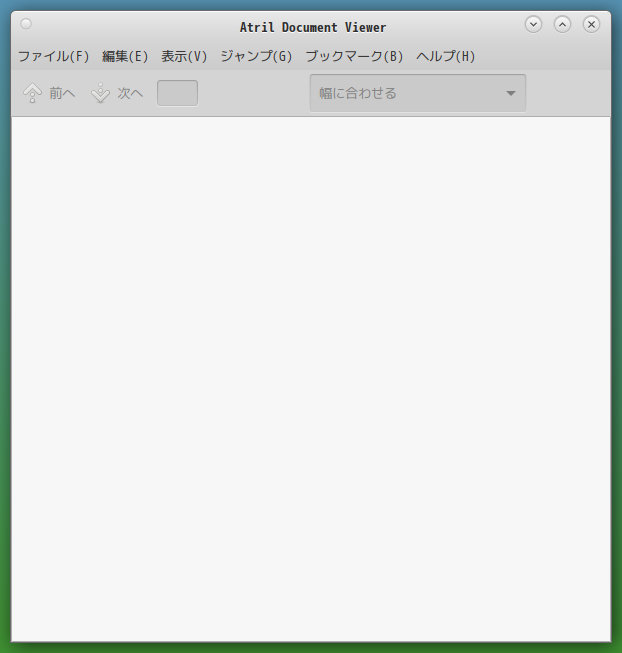Screen dimensions: 622x653
Task: Open the ファイル(F) menu
Action: [x=54, y=56]
